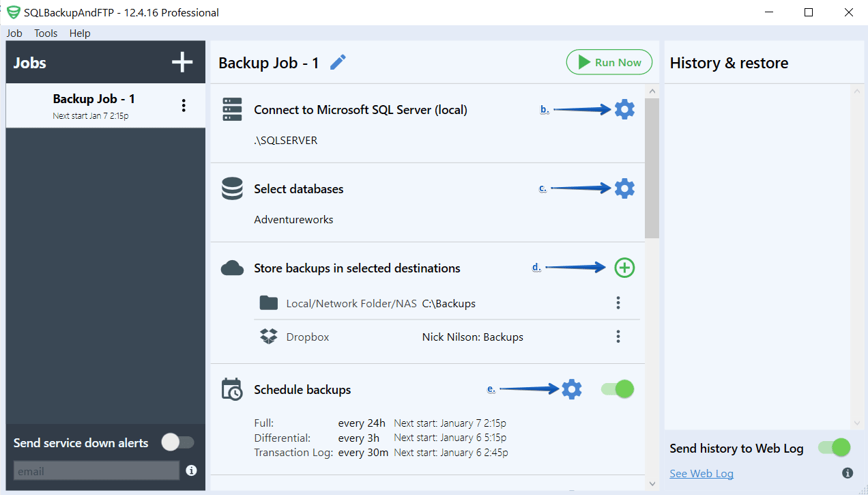Click the info icon near See Web Log
868x495 pixels.
point(848,473)
